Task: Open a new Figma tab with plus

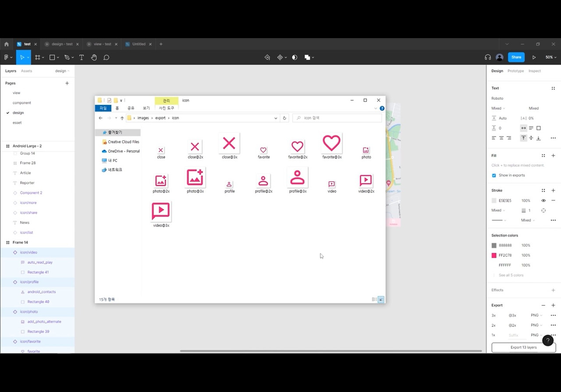Action: [x=161, y=44]
